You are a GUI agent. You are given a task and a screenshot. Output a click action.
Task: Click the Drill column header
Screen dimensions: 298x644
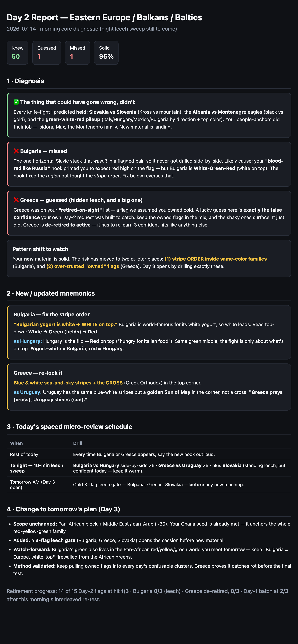78,443
